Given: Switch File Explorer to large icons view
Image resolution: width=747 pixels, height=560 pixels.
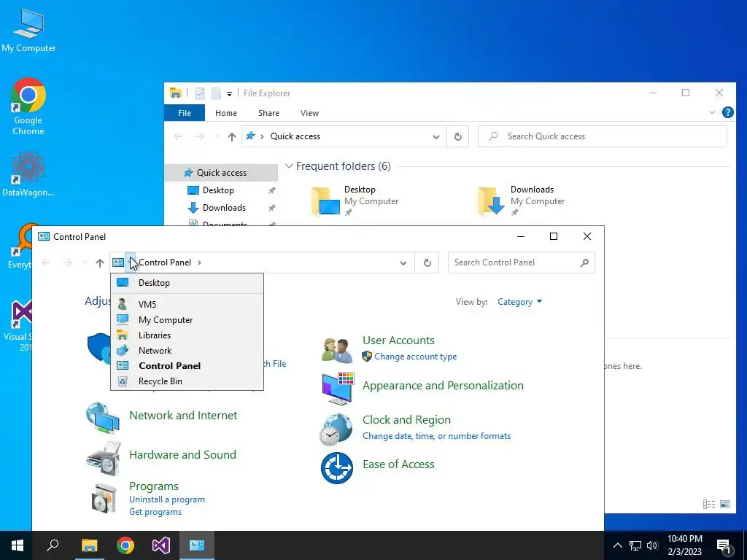Looking at the screenshot, I should 725,505.
